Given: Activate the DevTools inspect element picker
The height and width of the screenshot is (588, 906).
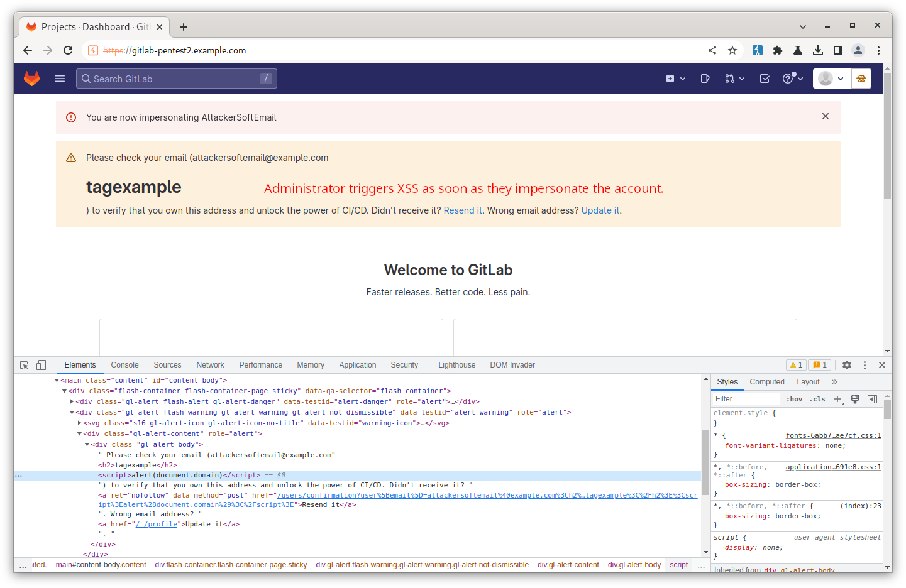Looking at the screenshot, I should click(25, 365).
